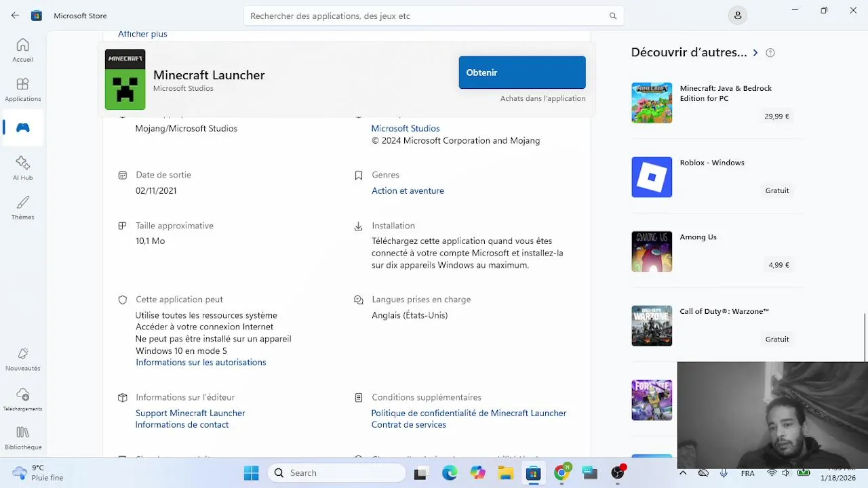Click the release date 02/11/2021
Screen dimensions: 868x488
156,190
